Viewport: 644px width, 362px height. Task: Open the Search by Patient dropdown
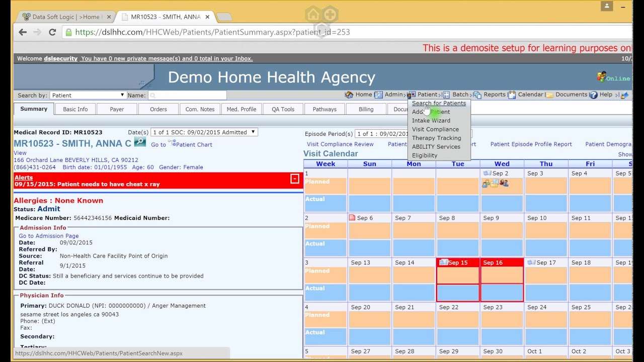87,95
